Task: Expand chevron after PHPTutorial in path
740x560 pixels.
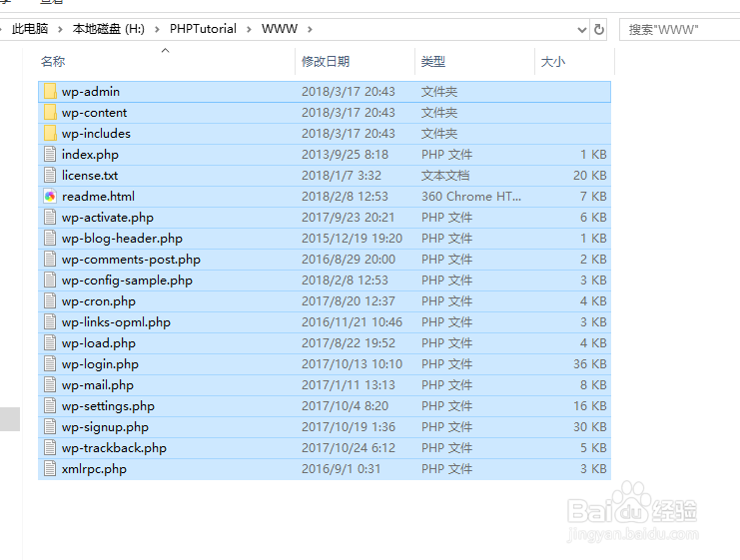Action: pos(249,29)
